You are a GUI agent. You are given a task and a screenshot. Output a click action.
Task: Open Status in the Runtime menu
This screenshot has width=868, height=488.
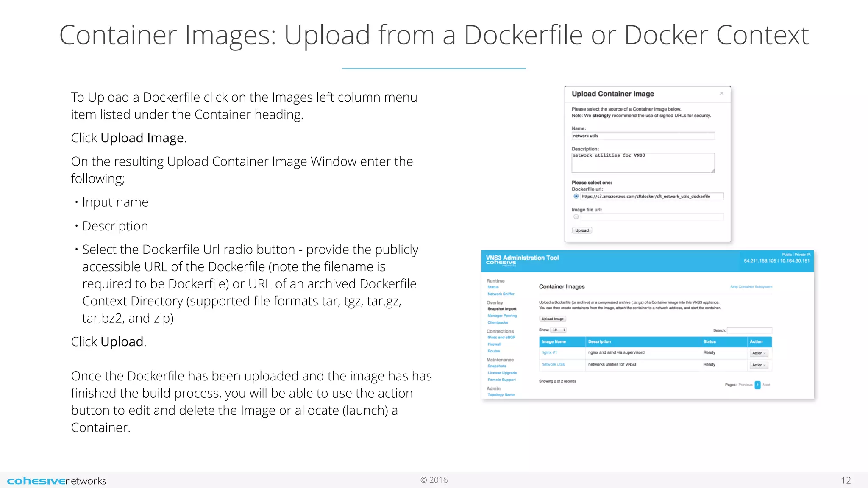click(x=493, y=287)
